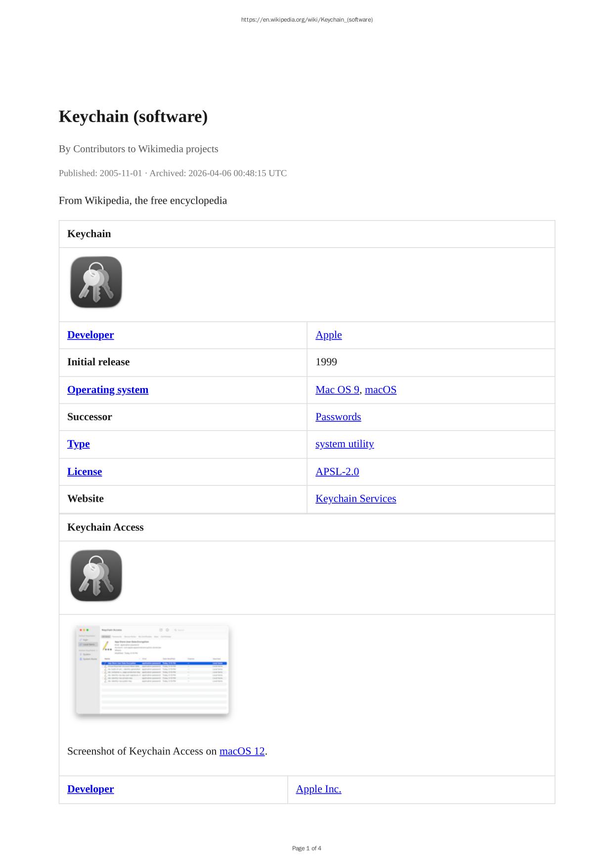
Task: Click the keys icon under the Keychain header
Action: point(96,282)
